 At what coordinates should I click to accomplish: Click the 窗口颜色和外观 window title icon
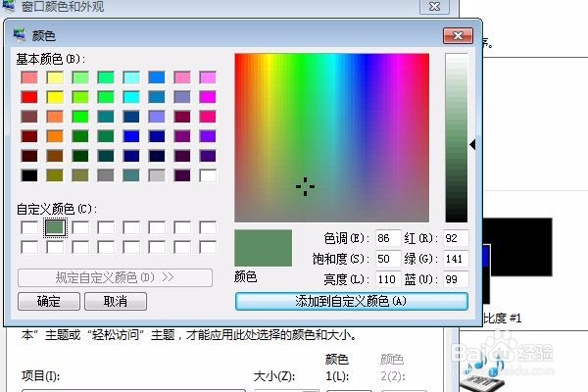tap(8, 5)
